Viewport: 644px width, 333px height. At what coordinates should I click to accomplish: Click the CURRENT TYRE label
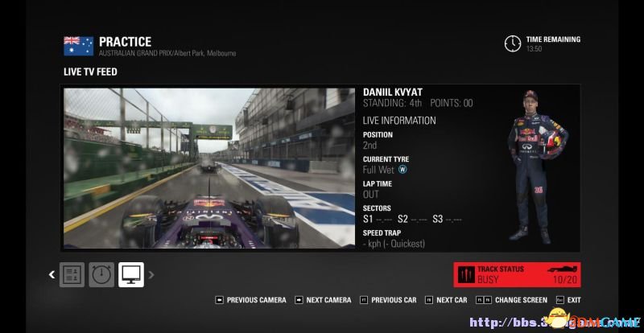click(386, 159)
